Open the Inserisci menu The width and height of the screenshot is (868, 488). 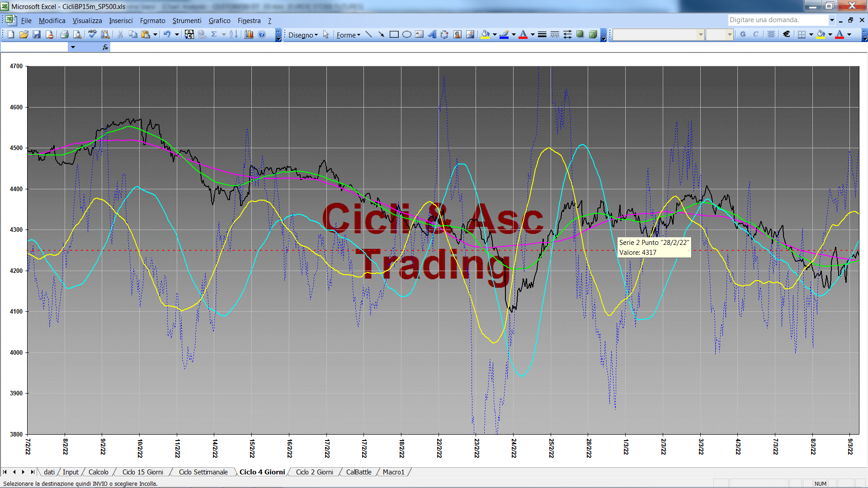(121, 21)
